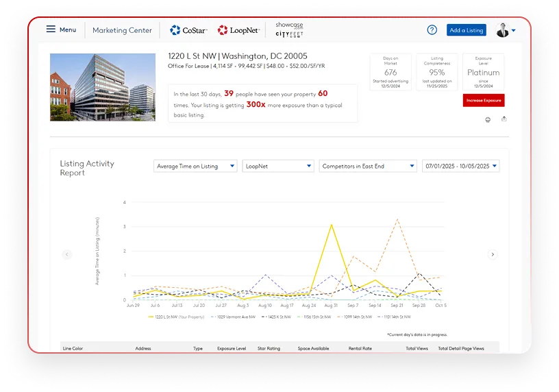Sort by Star Rating column header
This screenshot has width=559, height=392.
pos(269,349)
